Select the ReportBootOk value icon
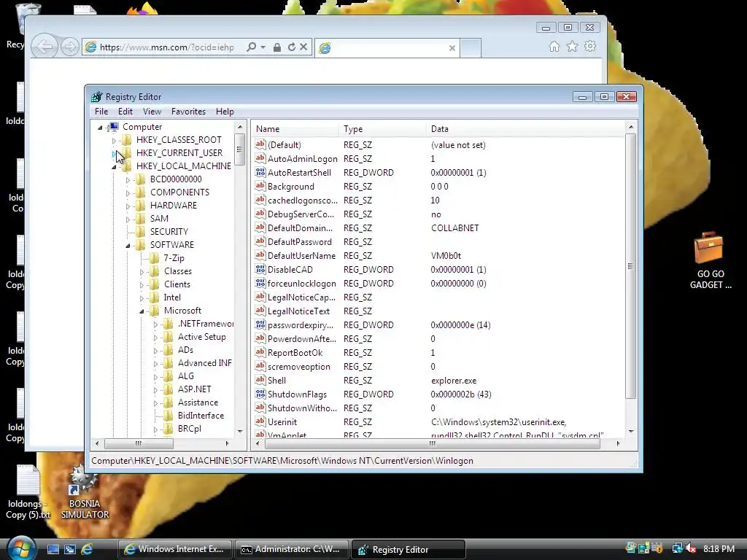 pos(260,352)
